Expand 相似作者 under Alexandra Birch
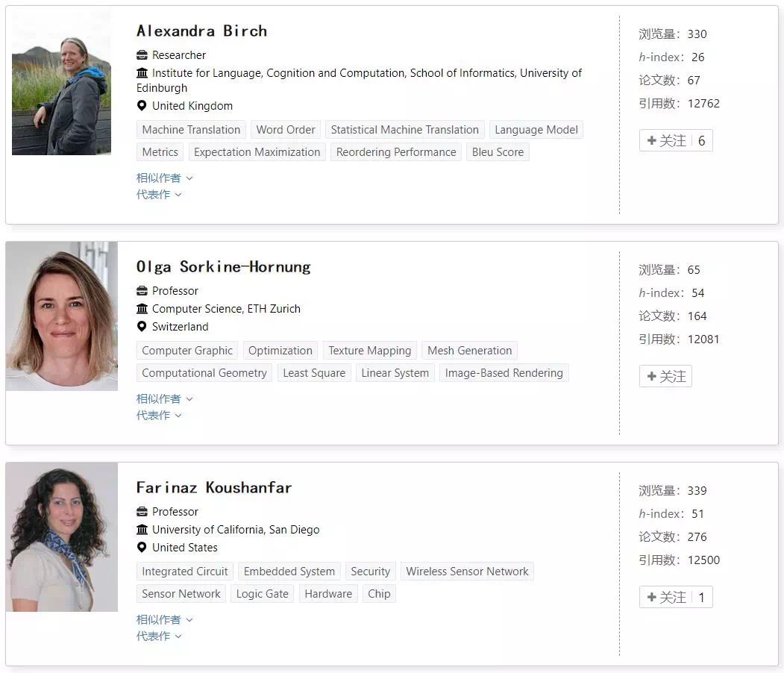Screen dimensions: 784x673 [165, 178]
